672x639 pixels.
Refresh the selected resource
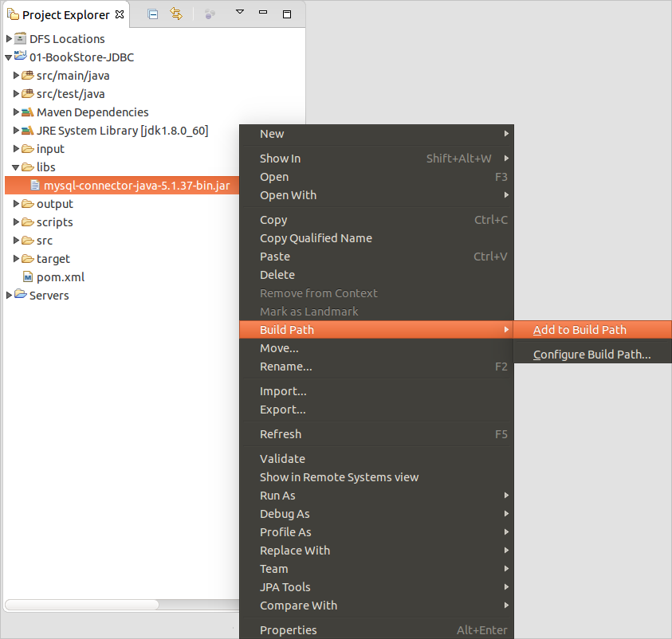(x=377, y=434)
